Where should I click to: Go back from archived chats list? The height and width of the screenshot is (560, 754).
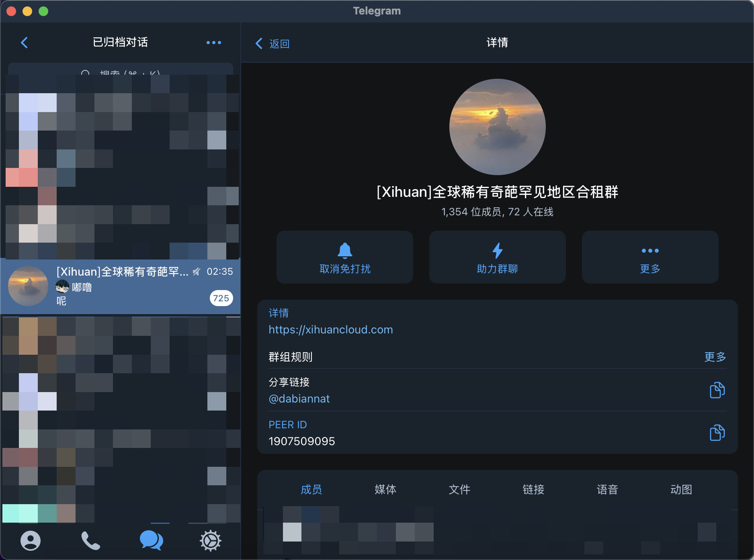25,43
